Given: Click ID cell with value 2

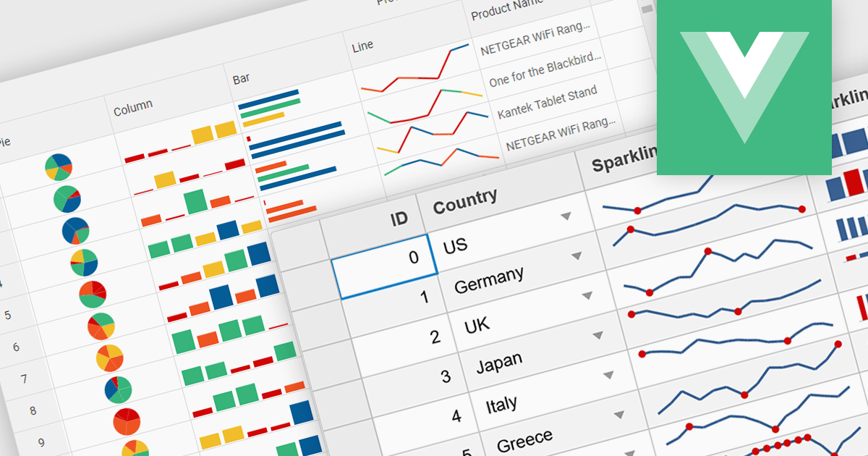Looking at the screenshot, I should tap(405, 346).
